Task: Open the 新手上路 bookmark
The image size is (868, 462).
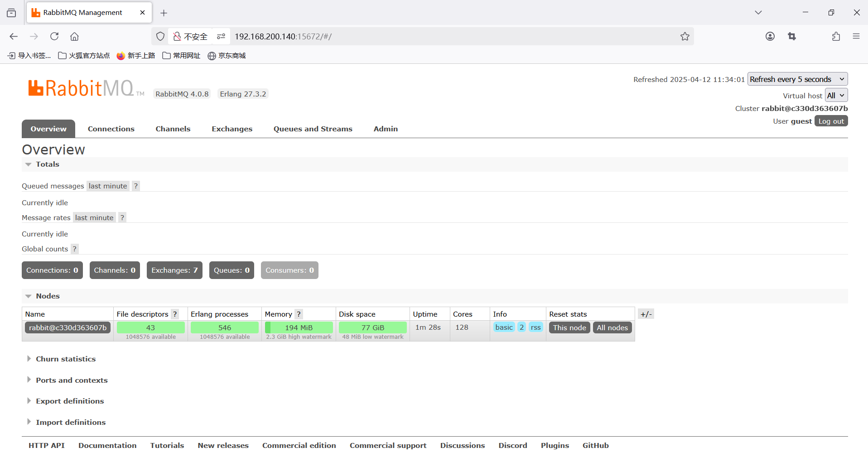Action: (136, 55)
